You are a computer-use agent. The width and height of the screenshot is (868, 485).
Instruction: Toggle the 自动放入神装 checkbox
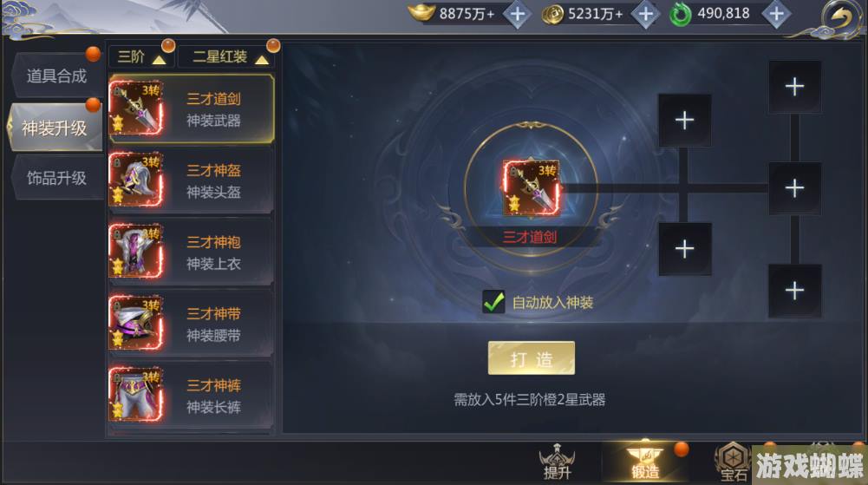[493, 302]
